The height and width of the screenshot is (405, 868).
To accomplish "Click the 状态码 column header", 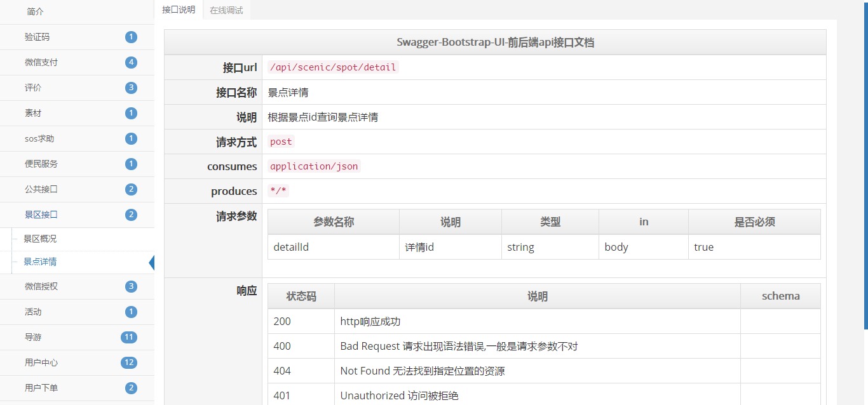I will click(x=301, y=296).
